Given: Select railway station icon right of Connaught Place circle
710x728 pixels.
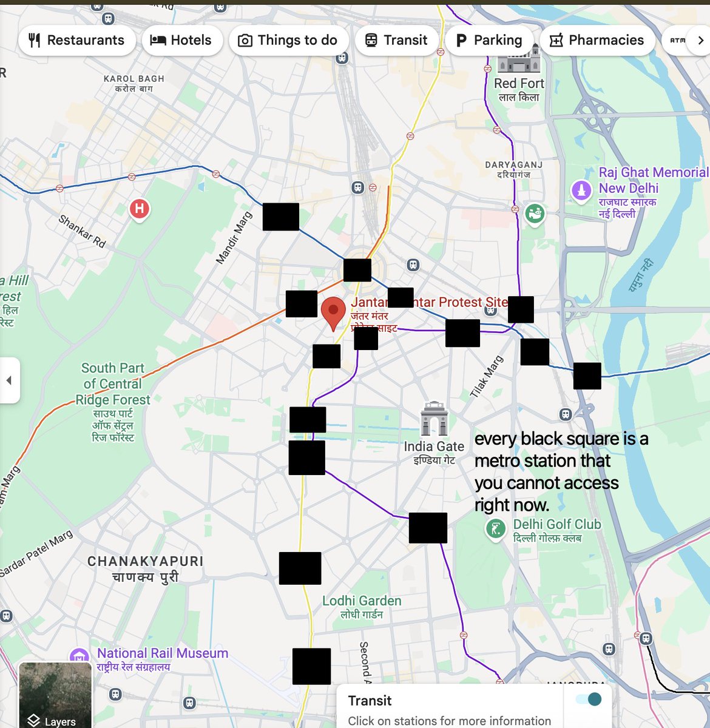Looking at the screenshot, I should (x=413, y=265).
